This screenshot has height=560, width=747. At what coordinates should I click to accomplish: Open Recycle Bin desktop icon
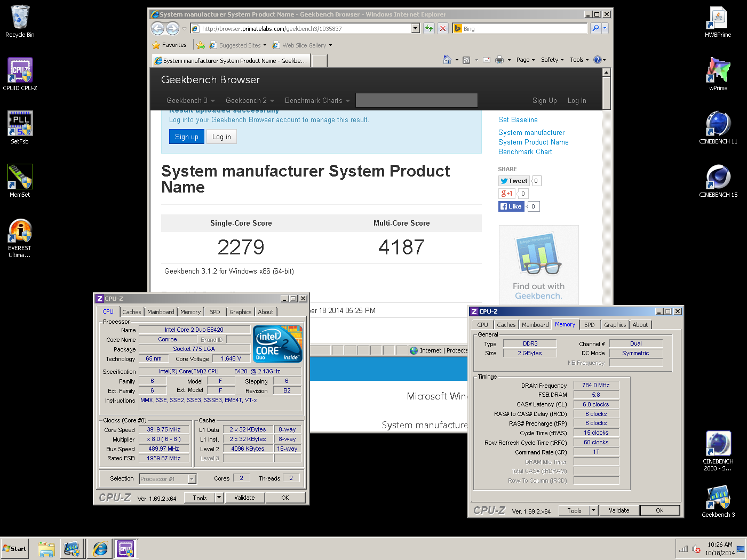click(20, 21)
